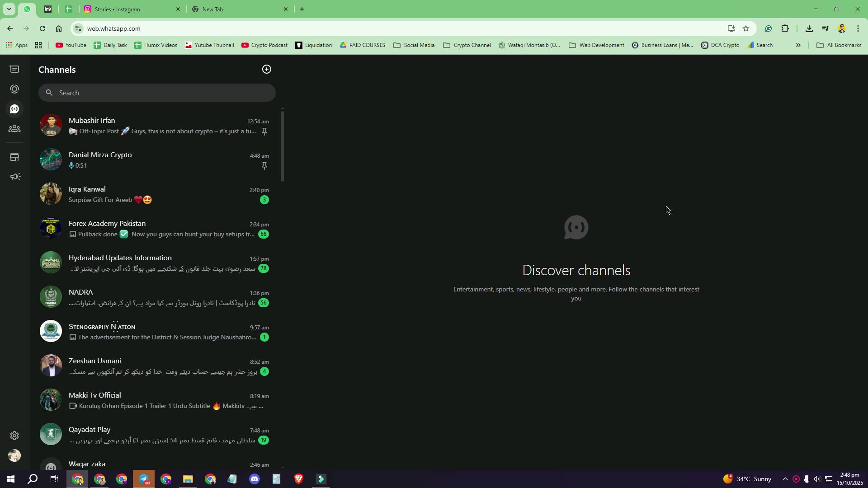Click the create channel plus icon
868x488 pixels.
(267, 69)
